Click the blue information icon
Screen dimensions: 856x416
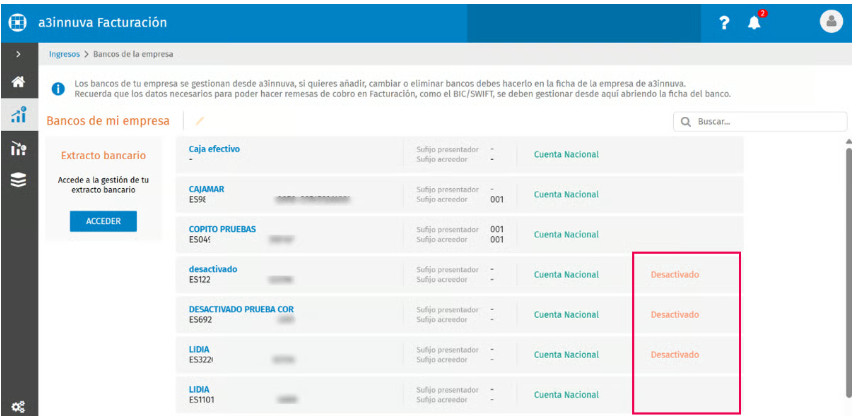(x=58, y=89)
